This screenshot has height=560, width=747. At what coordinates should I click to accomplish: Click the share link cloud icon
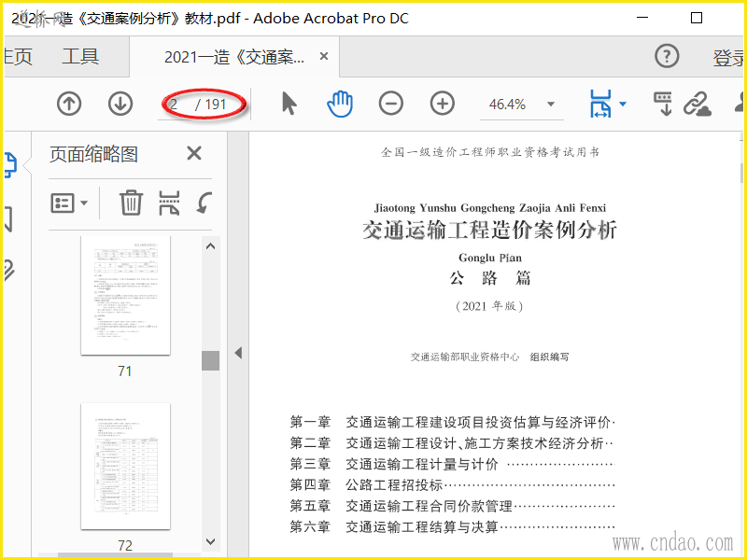pos(697,104)
